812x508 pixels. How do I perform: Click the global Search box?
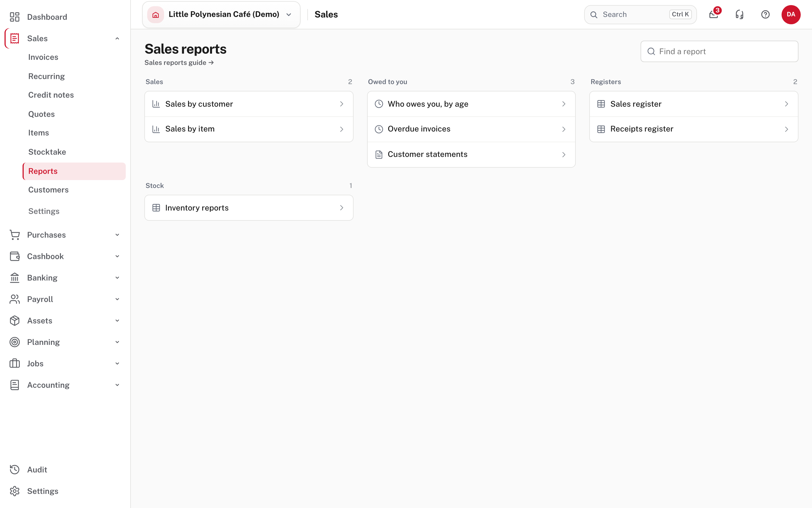[640, 14]
